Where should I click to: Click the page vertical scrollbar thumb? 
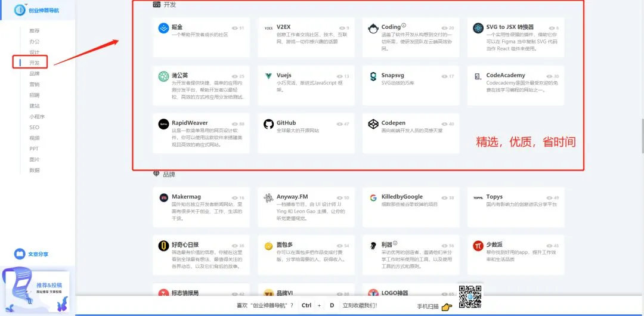click(x=642, y=136)
